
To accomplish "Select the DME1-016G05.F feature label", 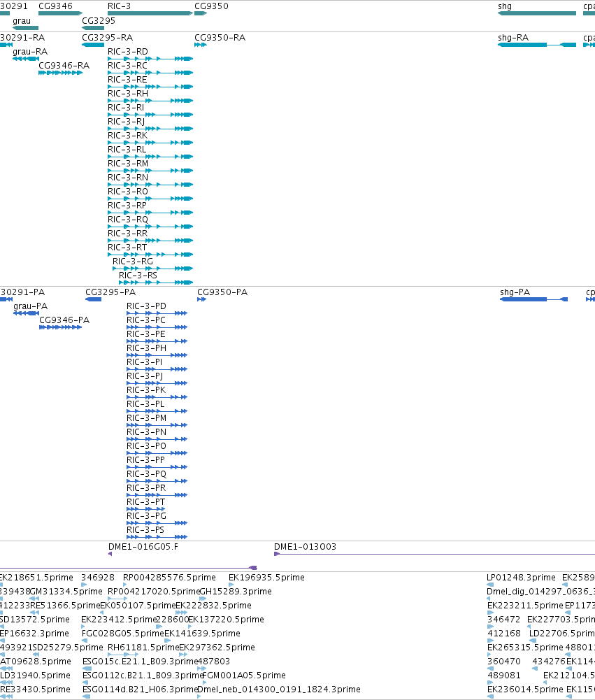I will tap(143, 547).
